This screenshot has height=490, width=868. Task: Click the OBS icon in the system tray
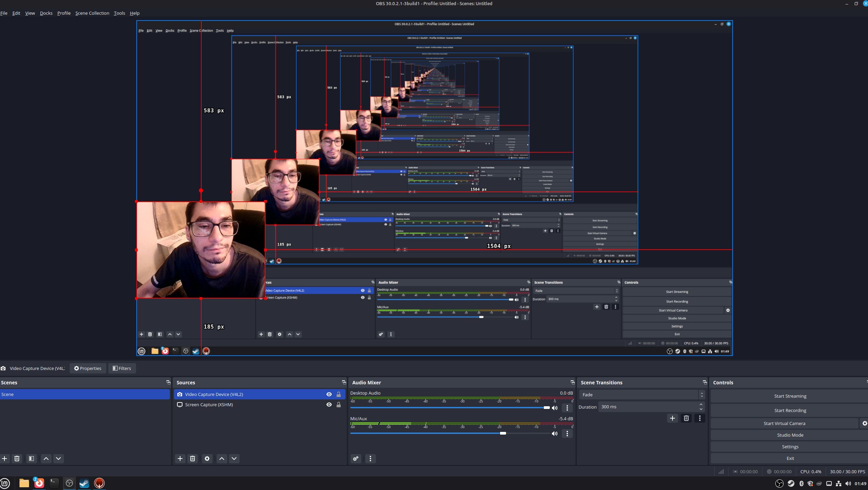click(779, 484)
